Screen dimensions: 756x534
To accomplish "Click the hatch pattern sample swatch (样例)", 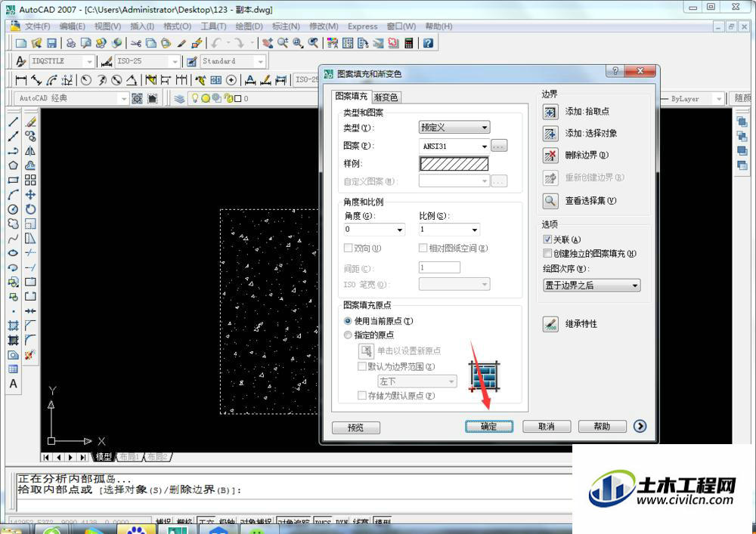I will point(454,164).
